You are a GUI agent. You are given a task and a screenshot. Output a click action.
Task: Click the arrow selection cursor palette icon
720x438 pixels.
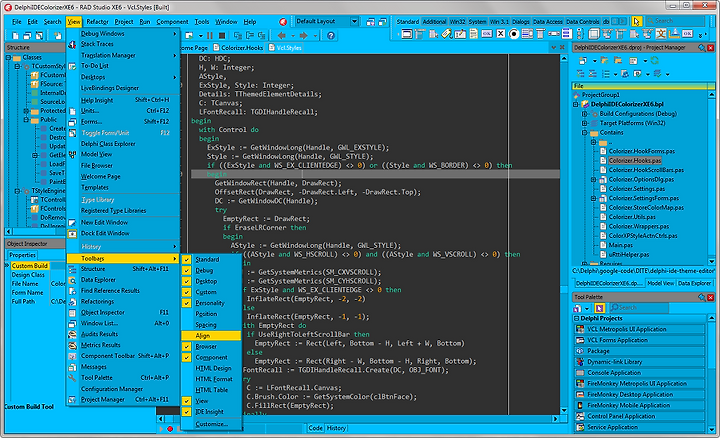(x=636, y=21)
